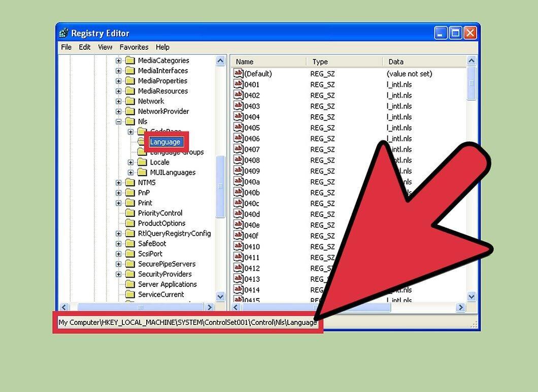Click the Network folder icon in tree
The width and height of the screenshot is (538, 392).
click(130, 101)
